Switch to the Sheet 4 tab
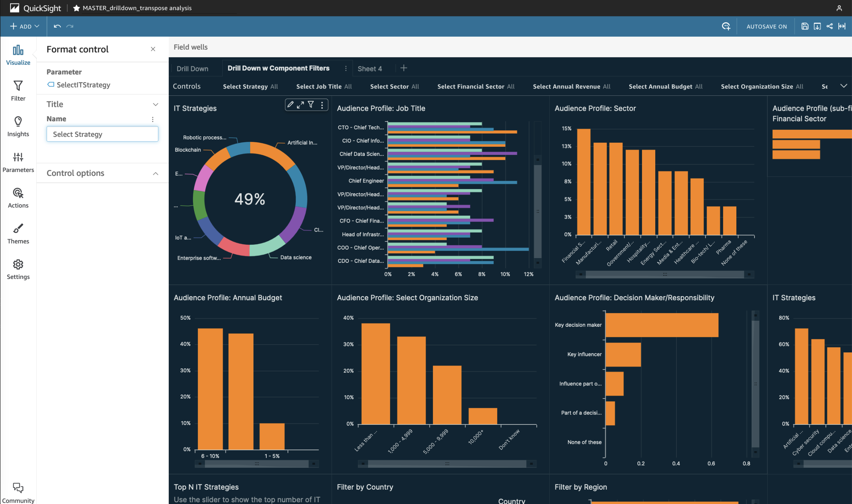This screenshot has height=504, width=852. [x=370, y=69]
